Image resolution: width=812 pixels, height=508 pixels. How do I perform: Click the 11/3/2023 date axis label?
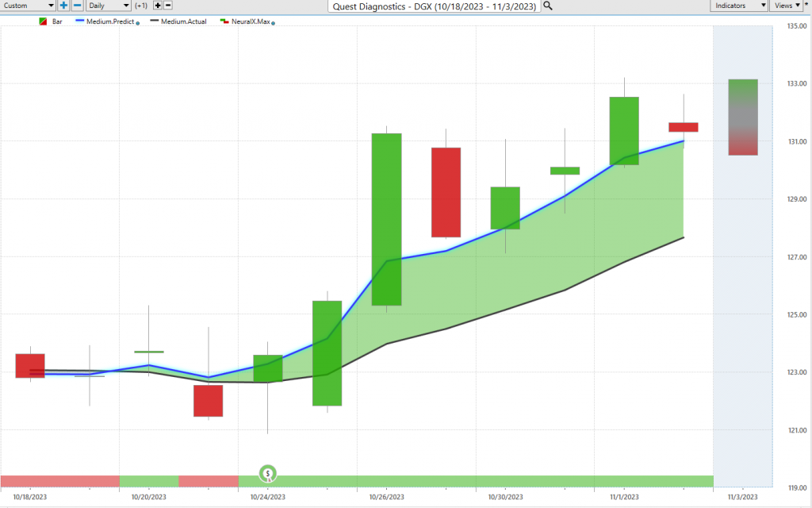pyautogui.click(x=742, y=497)
